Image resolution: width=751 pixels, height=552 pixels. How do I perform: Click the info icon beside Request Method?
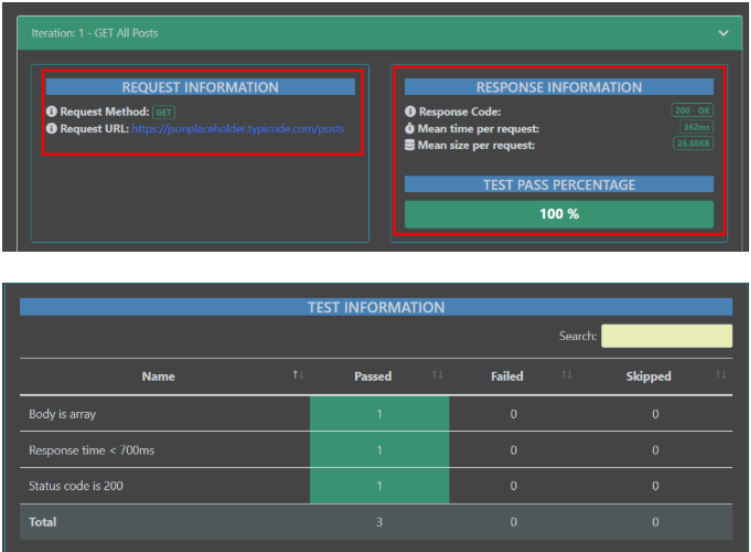tap(52, 112)
